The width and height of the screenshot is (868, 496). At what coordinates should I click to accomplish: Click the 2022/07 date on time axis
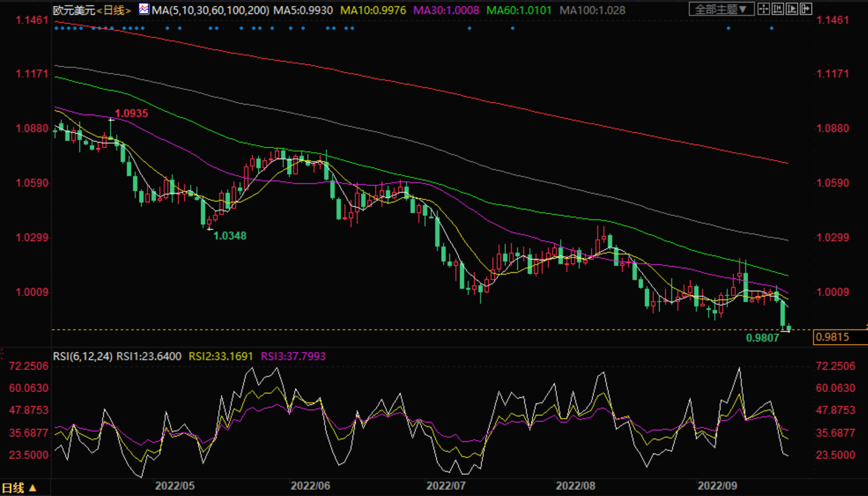click(x=446, y=486)
